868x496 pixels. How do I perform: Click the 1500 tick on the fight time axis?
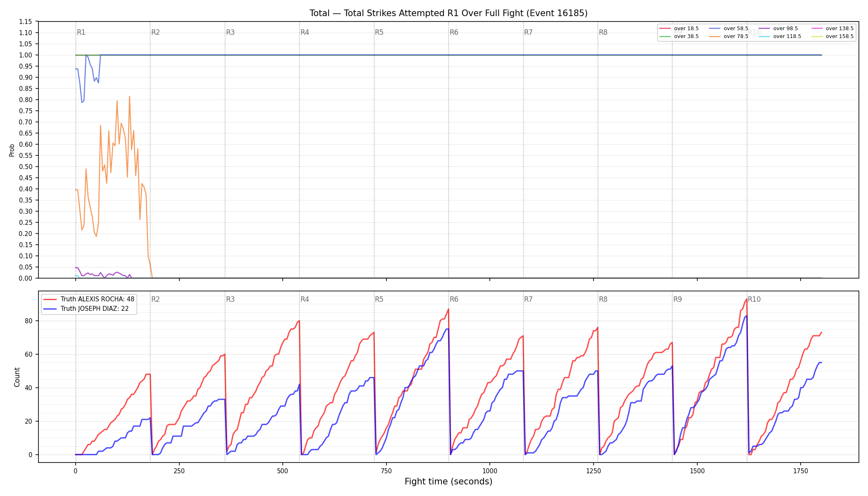[697, 471]
